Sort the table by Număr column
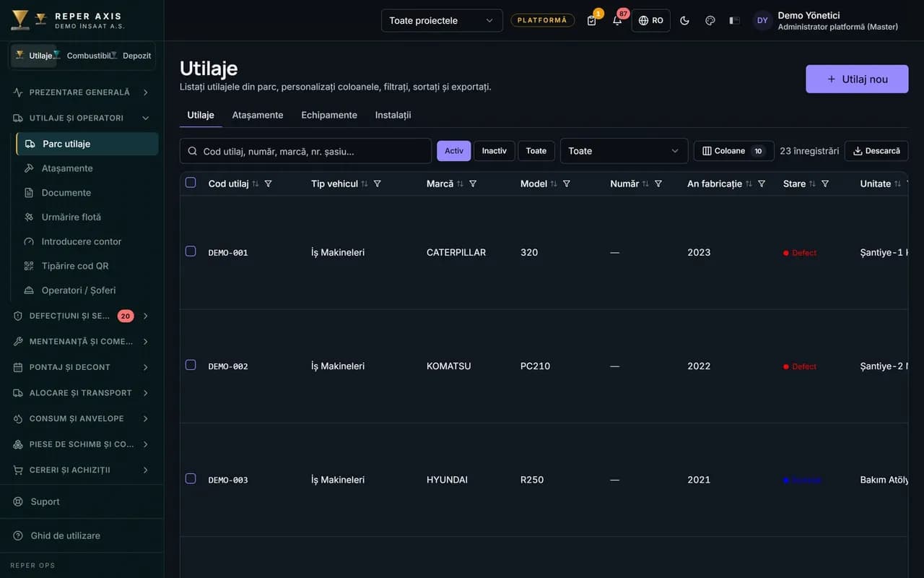924x578 pixels. coord(645,184)
